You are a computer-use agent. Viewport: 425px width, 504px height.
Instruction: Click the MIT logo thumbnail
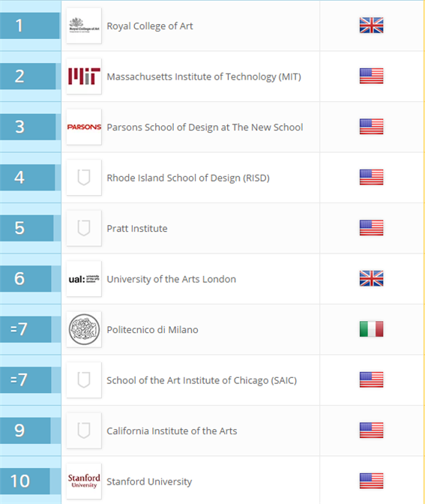(84, 76)
